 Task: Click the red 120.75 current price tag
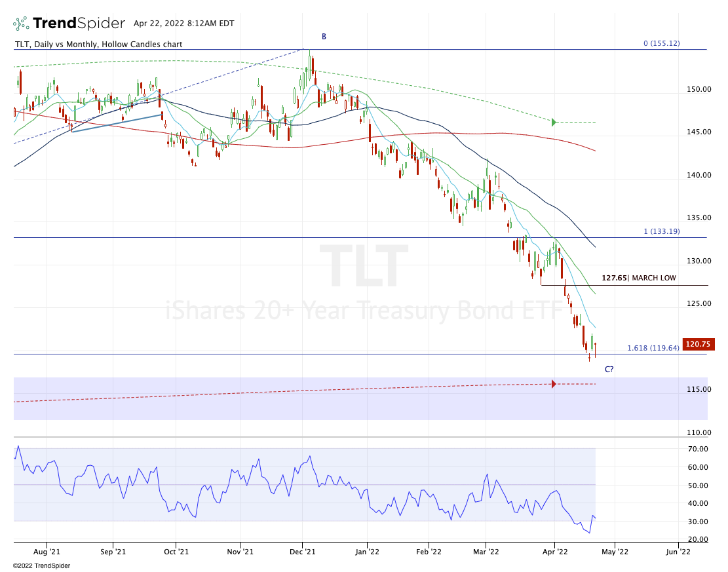tap(698, 345)
